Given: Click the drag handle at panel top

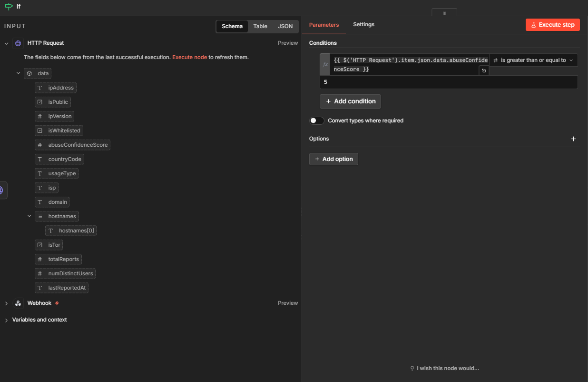Looking at the screenshot, I should coord(444,13).
